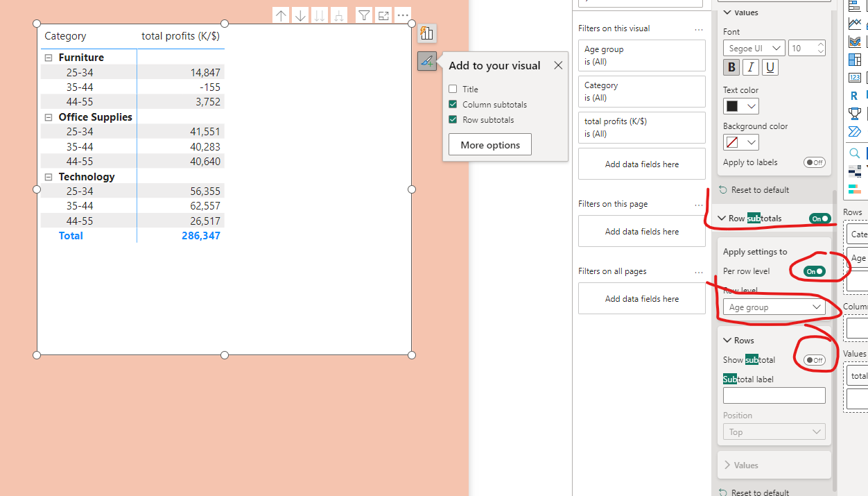The image size is (868, 496).
Task: Expand all down one level fork icon
Action: coord(339,15)
